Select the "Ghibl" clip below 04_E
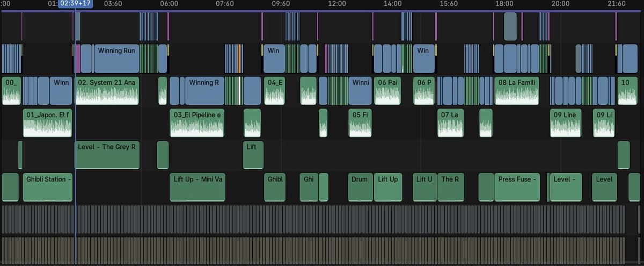 (x=276, y=187)
